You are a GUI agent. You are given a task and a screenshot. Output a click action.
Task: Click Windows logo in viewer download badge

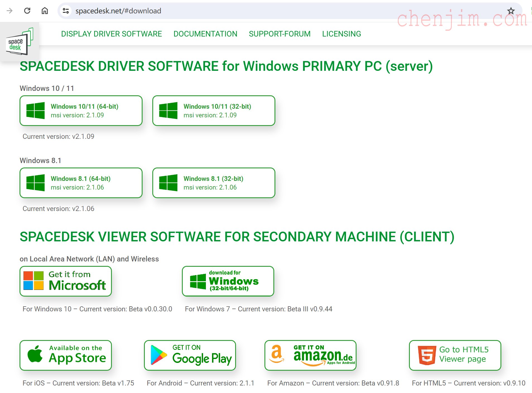[x=198, y=282]
